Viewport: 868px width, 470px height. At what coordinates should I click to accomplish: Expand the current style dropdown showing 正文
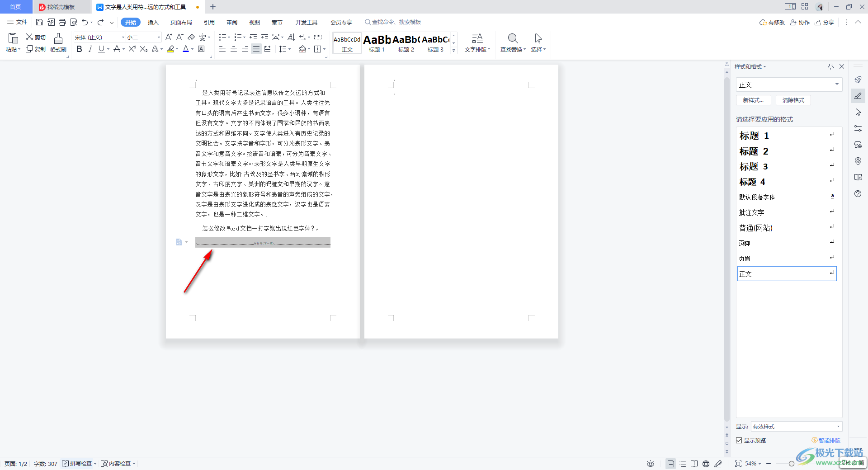[x=837, y=85]
